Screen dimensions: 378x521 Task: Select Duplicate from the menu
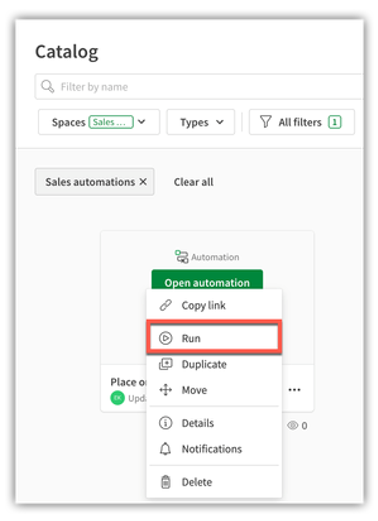click(214, 364)
